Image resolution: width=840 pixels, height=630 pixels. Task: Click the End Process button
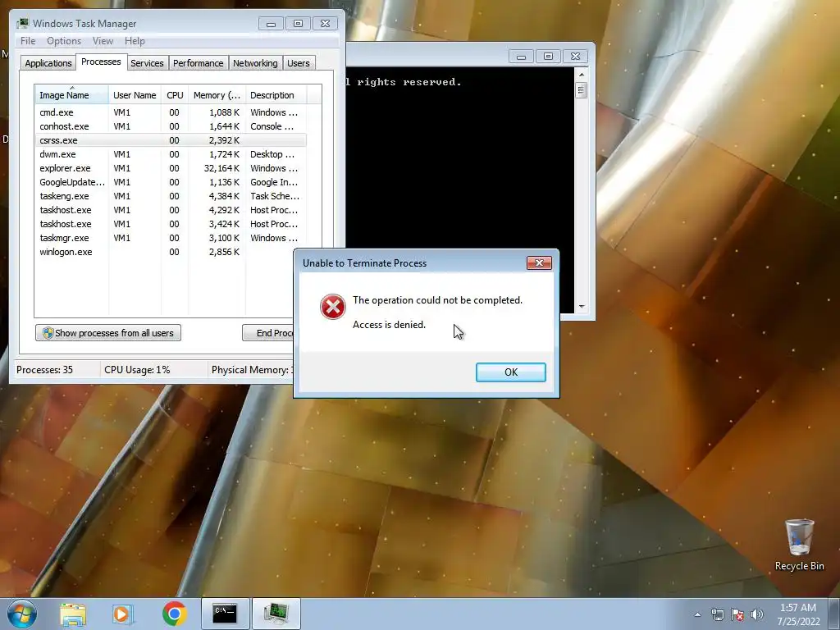point(268,333)
